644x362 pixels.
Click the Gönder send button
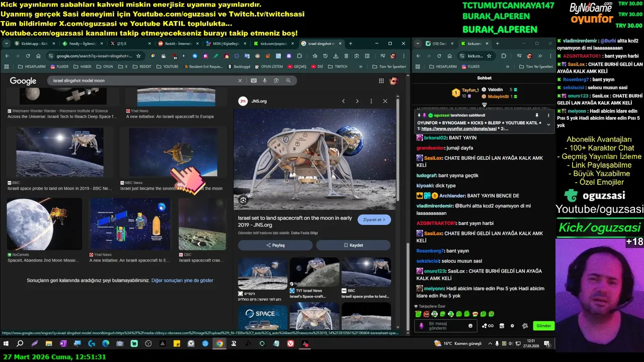pyautogui.click(x=543, y=326)
